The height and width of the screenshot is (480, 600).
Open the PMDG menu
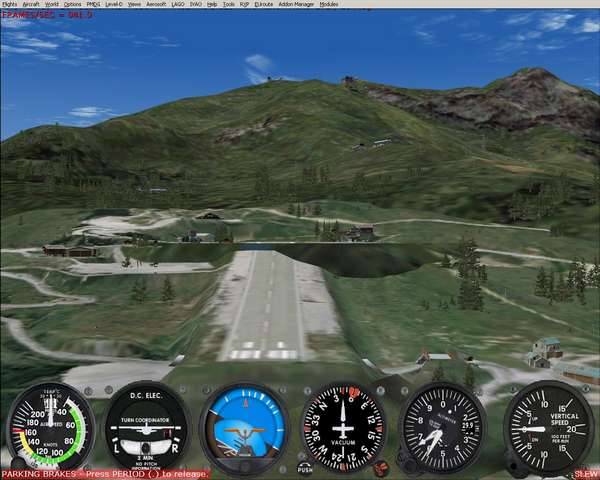[93, 4]
